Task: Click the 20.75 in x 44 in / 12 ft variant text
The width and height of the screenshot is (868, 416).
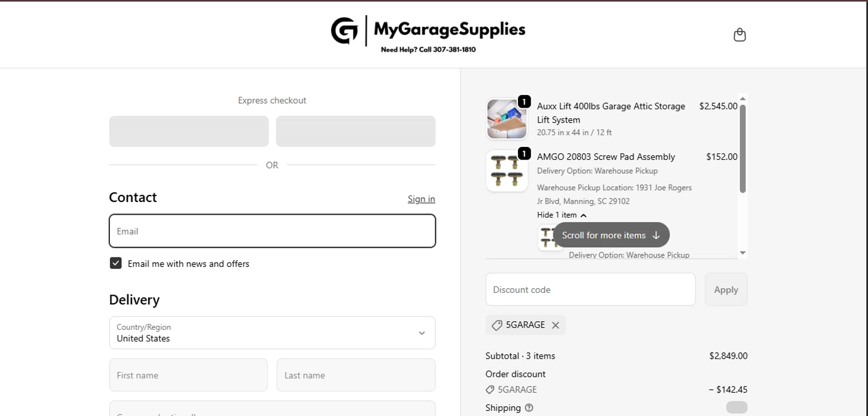Action: pyautogui.click(x=574, y=132)
